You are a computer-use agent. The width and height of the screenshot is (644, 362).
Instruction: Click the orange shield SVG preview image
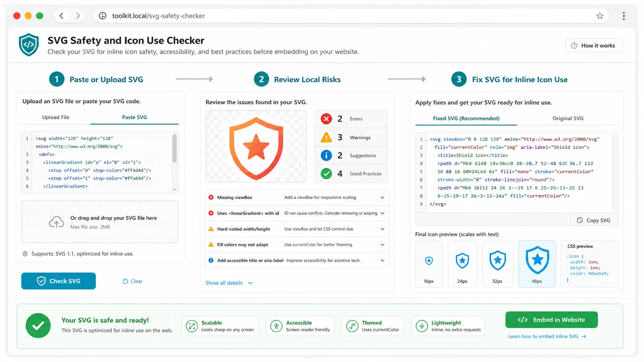tap(256, 148)
